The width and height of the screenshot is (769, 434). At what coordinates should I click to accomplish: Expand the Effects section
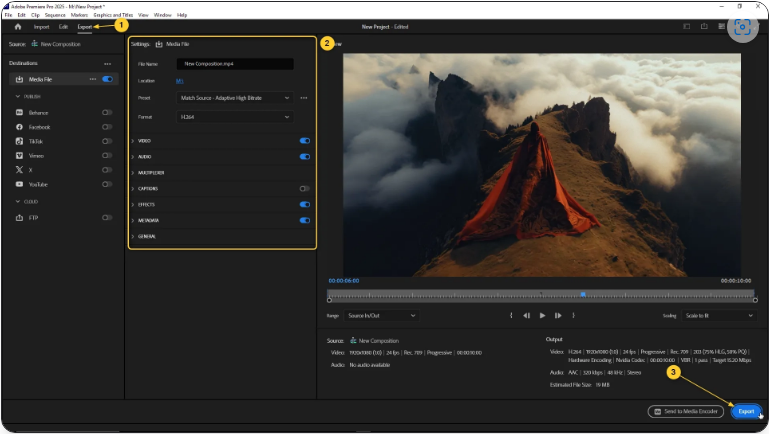click(x=133, y=204)
